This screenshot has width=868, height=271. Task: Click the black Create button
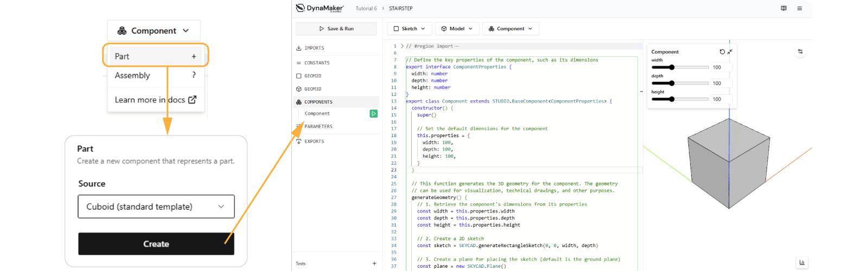[156, 244]
